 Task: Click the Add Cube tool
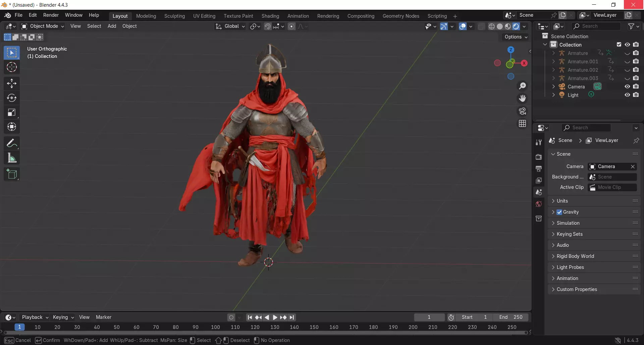[12, 174]
